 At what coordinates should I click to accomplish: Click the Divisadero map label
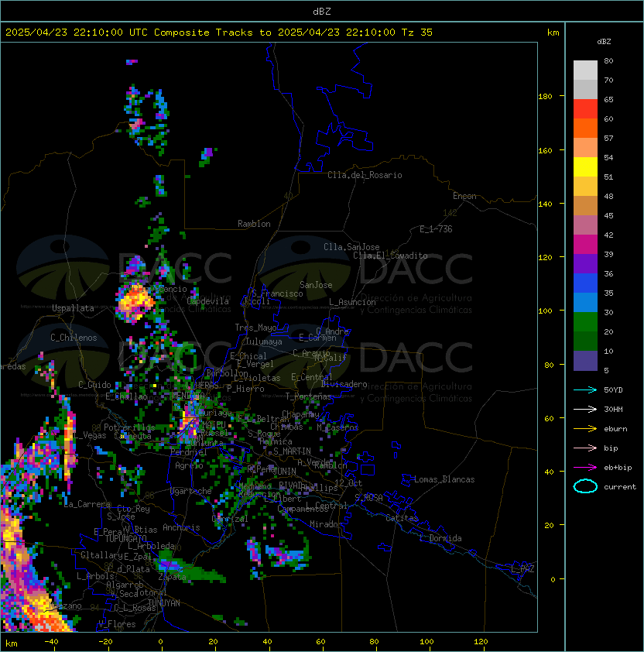click(344, 384)
